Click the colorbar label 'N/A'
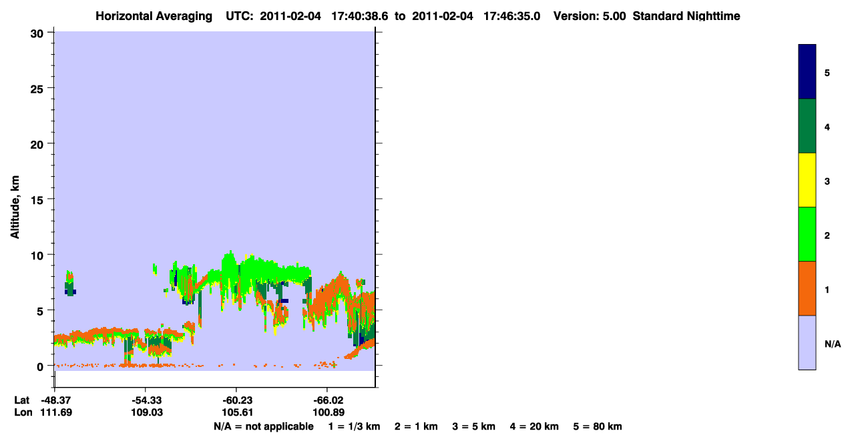 (833, 344)
